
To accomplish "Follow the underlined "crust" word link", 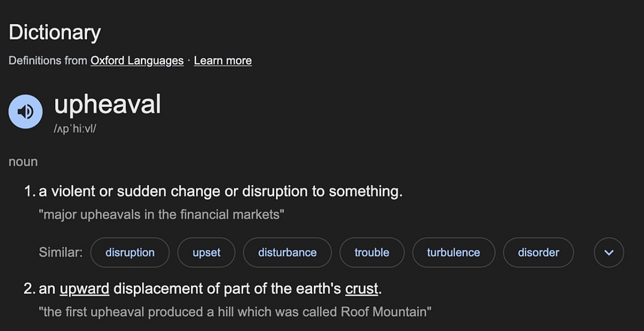I will click(x=362, y=288).
